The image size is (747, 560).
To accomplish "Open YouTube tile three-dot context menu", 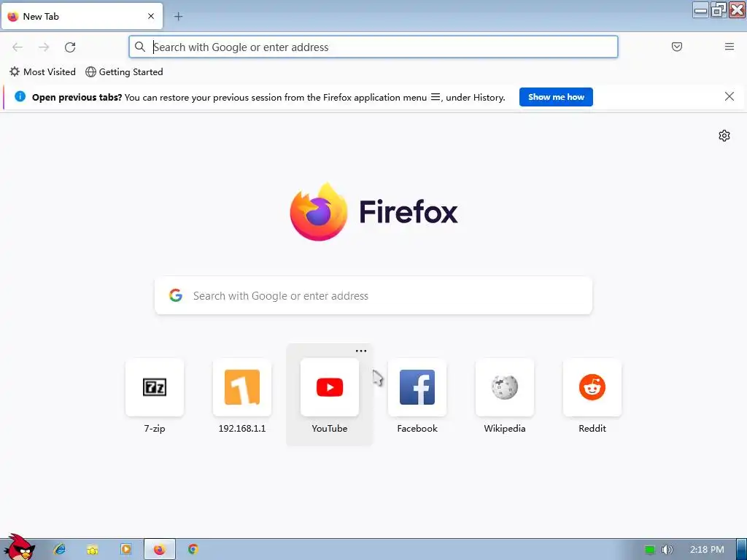I will tap(361, 351).
